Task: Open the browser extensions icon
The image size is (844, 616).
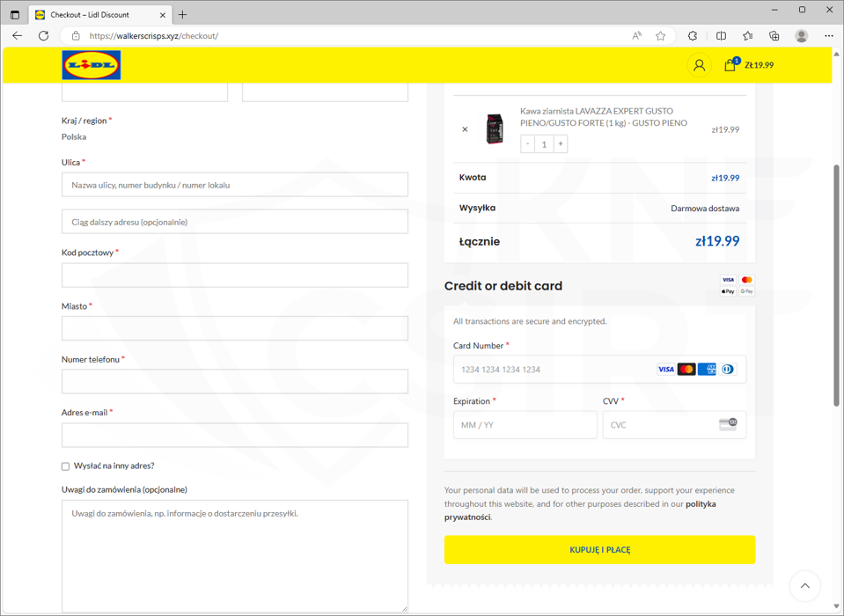Action: click(693, 36)
